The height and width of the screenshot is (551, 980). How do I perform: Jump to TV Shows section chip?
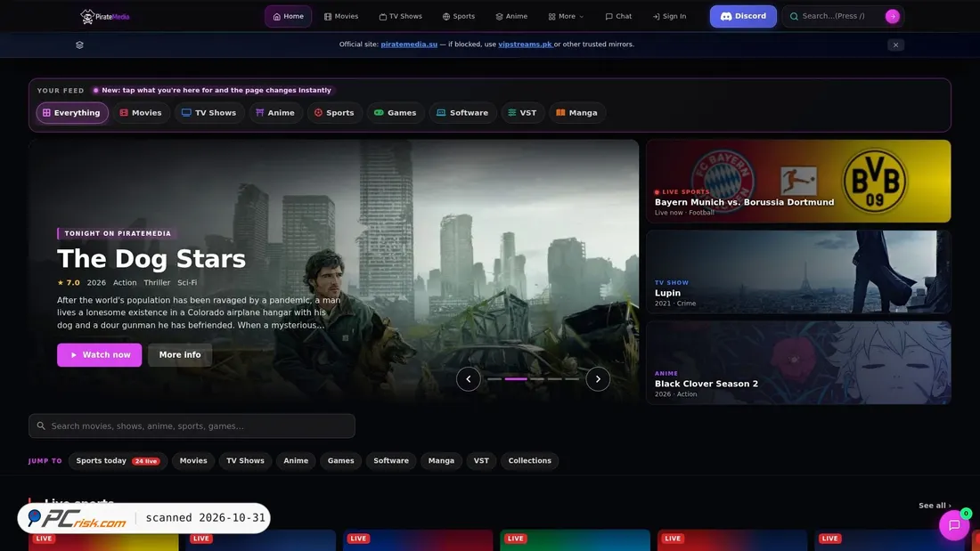click(245, 461)
